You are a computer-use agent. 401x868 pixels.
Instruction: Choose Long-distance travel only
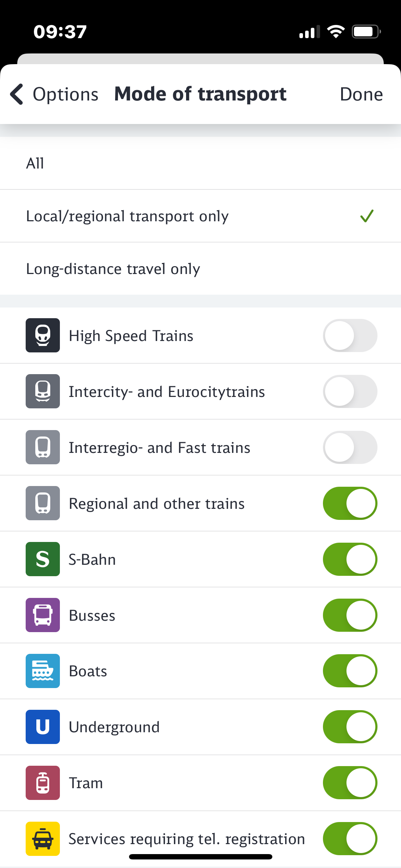[x=200, y=269]
